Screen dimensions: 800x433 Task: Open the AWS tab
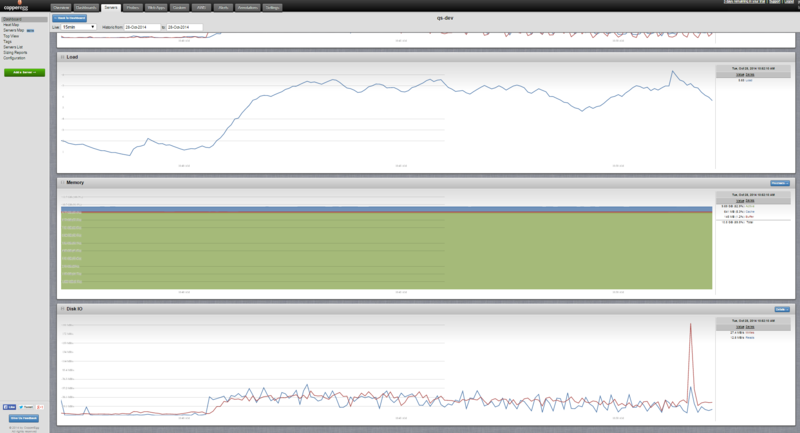(x=201, y=8)
